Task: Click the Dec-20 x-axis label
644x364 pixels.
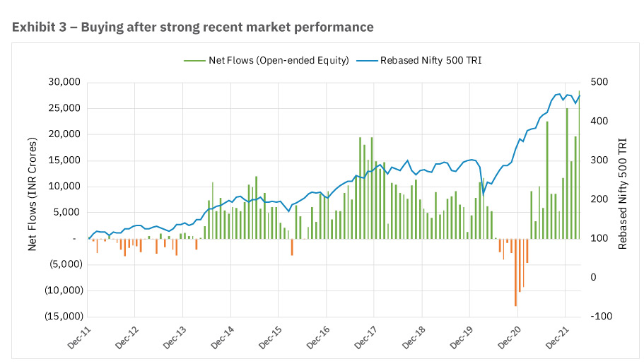Action: pos(509,338)
